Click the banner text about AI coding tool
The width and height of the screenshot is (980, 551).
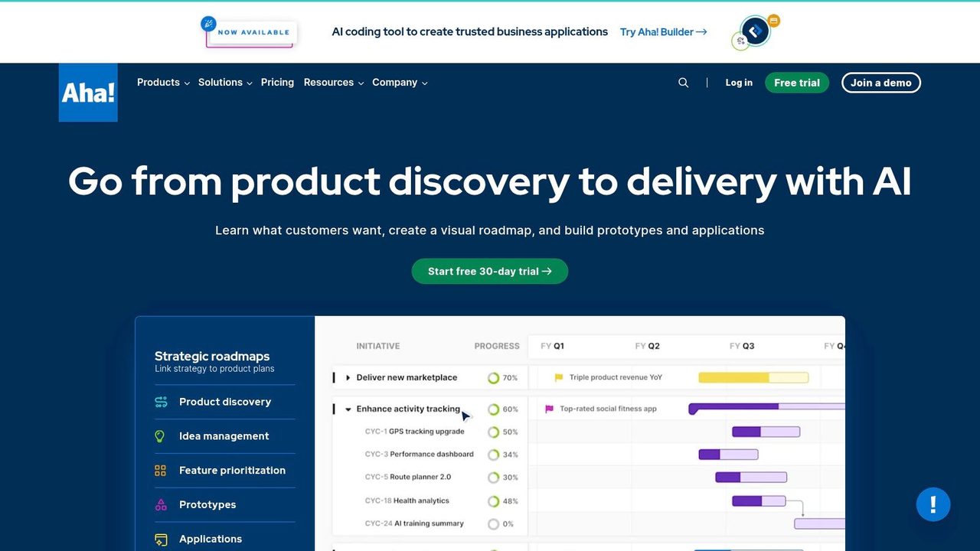[470, 32]
